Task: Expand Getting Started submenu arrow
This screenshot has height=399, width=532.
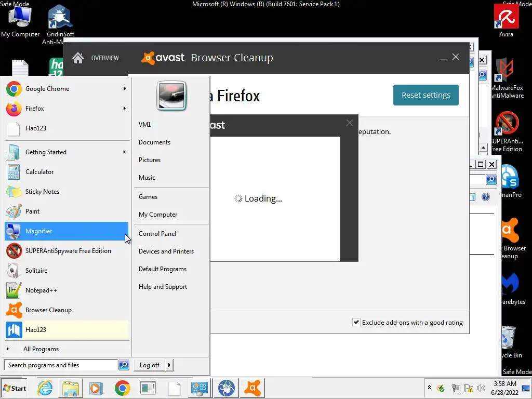Action: click(125, 152)
